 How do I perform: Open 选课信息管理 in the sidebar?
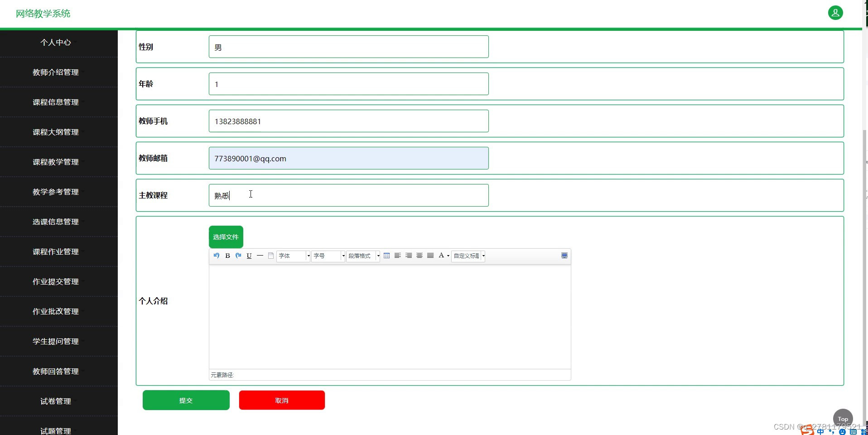(x=56, y=222)
